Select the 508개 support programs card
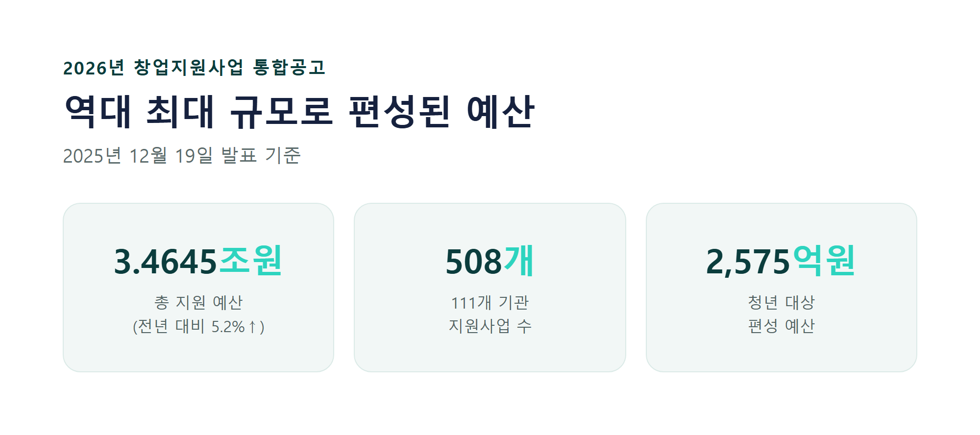This screenshot has width=980, height=435. [x=490, y=288]
